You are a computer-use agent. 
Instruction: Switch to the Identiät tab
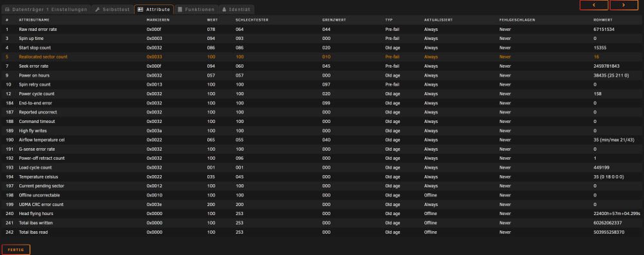click(236, 10)
